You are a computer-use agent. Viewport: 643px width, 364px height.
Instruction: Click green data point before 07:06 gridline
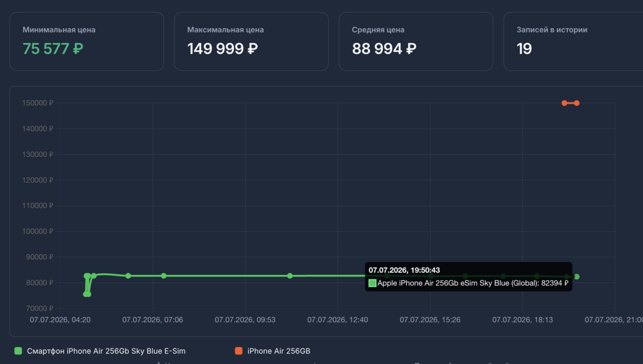(x=129, y=276)
